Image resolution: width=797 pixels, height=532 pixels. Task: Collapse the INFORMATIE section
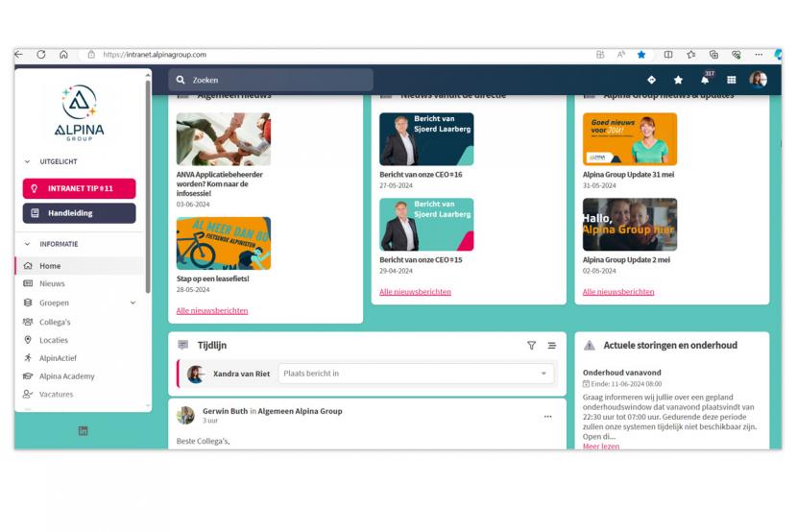(27, 244)
